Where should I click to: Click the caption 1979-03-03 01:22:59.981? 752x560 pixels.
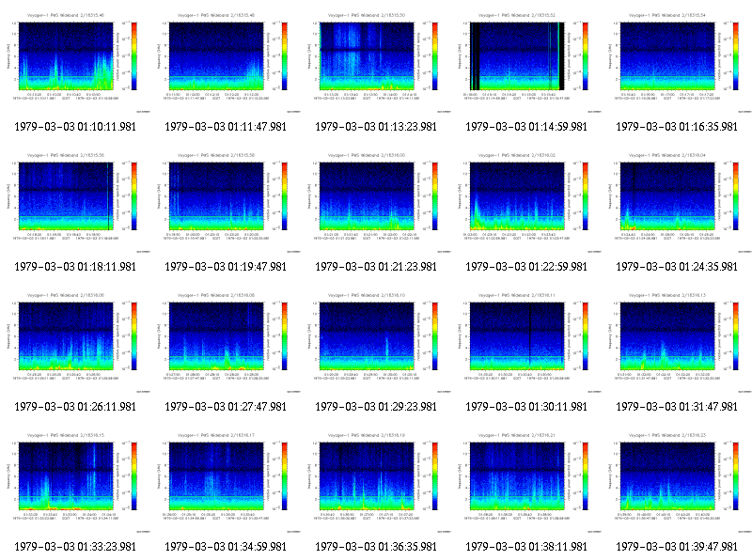click(526, 267)
